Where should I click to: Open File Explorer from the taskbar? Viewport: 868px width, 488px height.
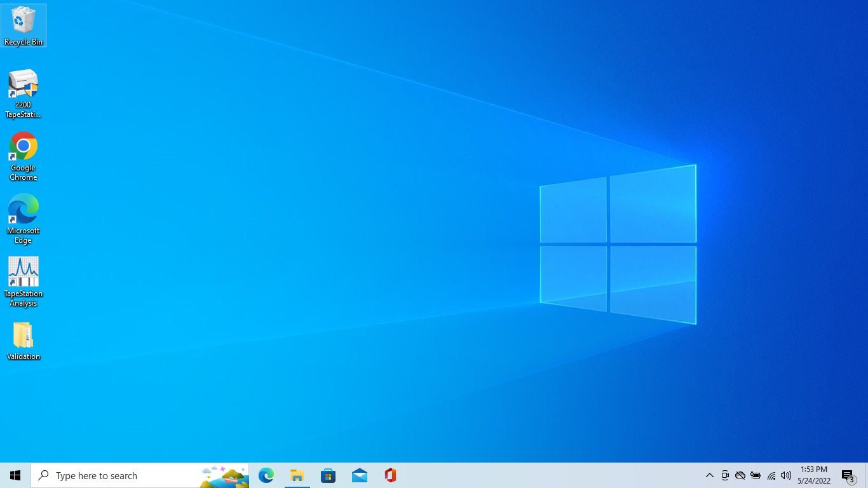[x=297, y=475]
